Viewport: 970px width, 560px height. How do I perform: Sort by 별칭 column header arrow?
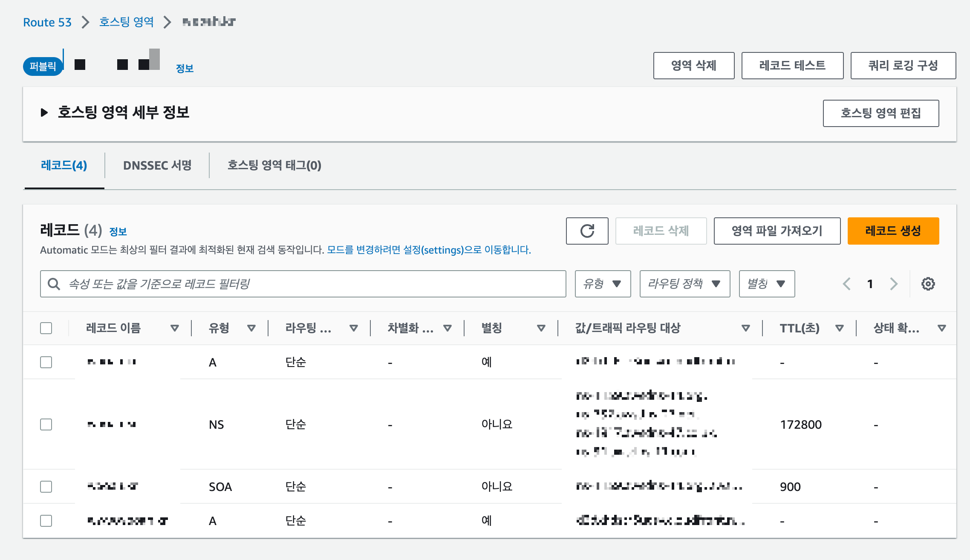pyautogui.click(x=541, y=328)
